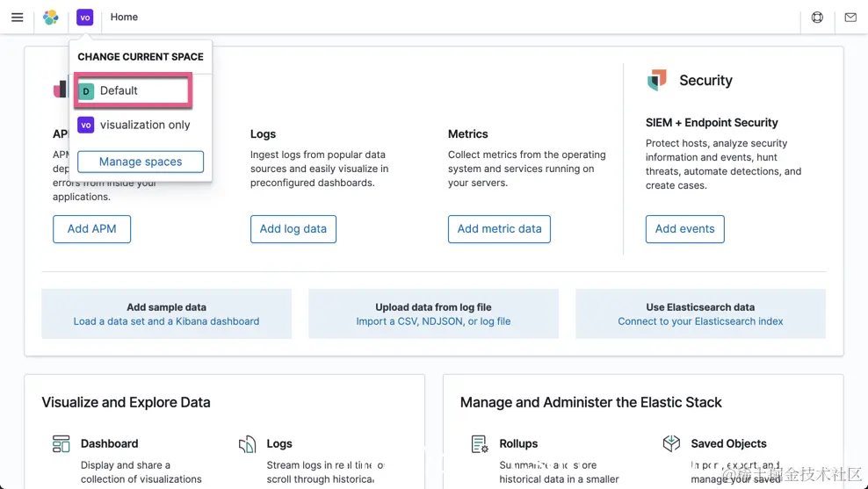
Task: Switch to the Default space
Action: pyautogui.click(x=134, y=90)
